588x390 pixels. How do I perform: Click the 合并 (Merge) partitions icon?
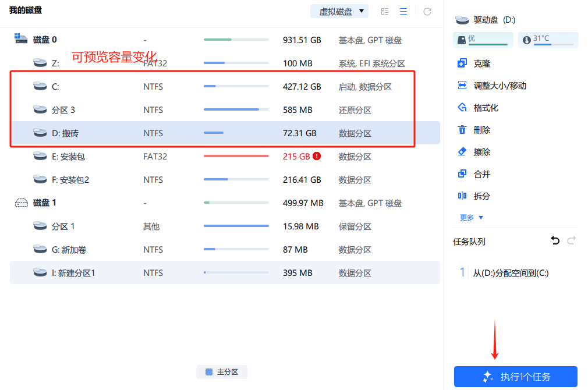point(463,173)
